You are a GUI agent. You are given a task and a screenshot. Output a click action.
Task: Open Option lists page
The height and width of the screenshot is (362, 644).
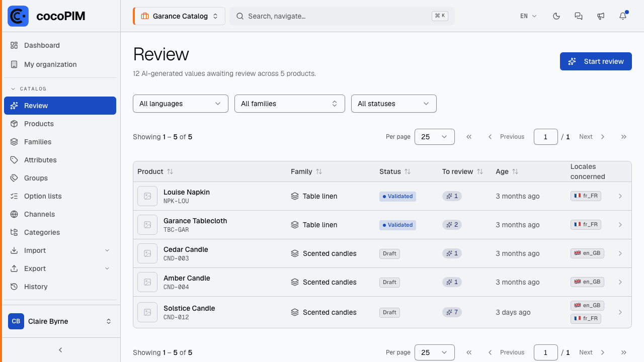click(x=60, y=196)
